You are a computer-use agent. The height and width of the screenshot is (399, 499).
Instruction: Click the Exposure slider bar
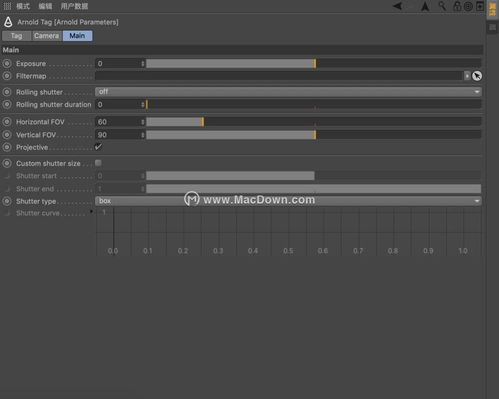click(x=314, y=63)
